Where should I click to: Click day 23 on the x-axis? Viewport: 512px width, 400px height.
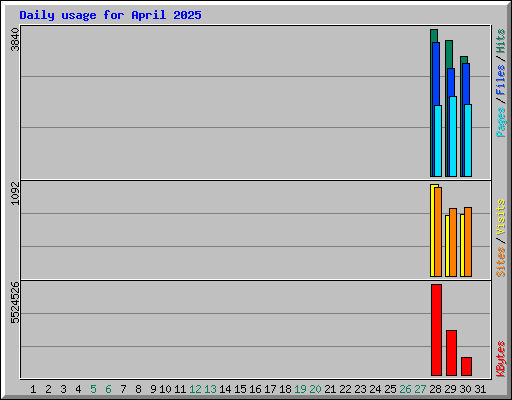pyautogui.click(x=360, y=389)
